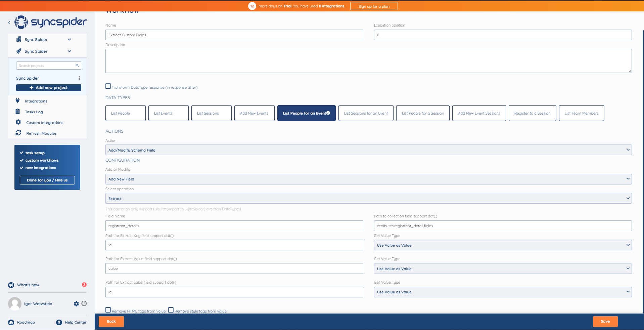Expand the second Sync Spider rocket dropdown
The height and width of the screenshot is (330, 644).
70,51
